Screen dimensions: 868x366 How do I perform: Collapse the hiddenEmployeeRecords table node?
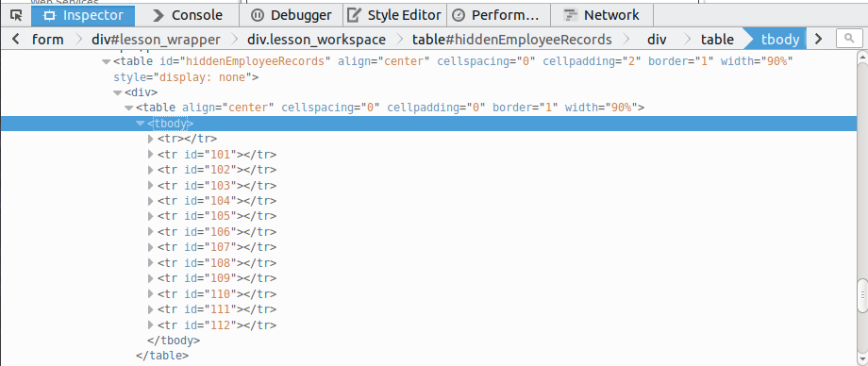pyautogui.click(x=107, y=61)
